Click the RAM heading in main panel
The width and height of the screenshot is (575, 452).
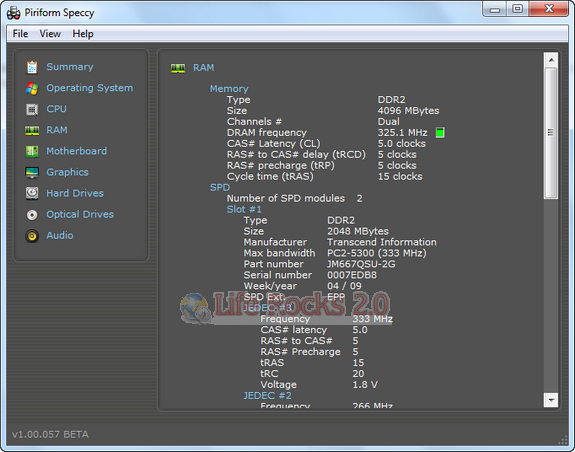[204, 68]
